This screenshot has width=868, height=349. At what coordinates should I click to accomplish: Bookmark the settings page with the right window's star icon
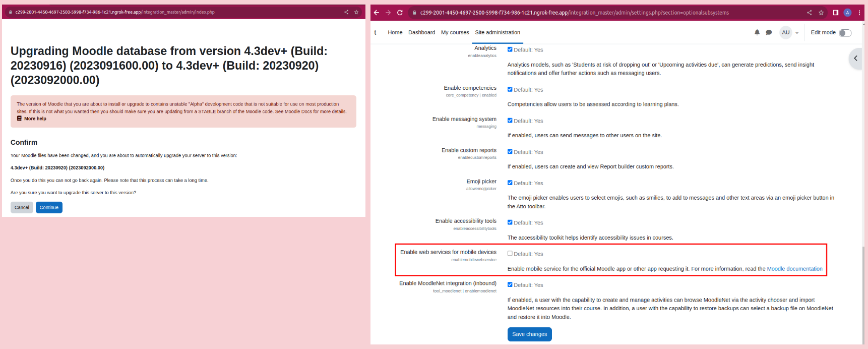click(x=821, y=13)
